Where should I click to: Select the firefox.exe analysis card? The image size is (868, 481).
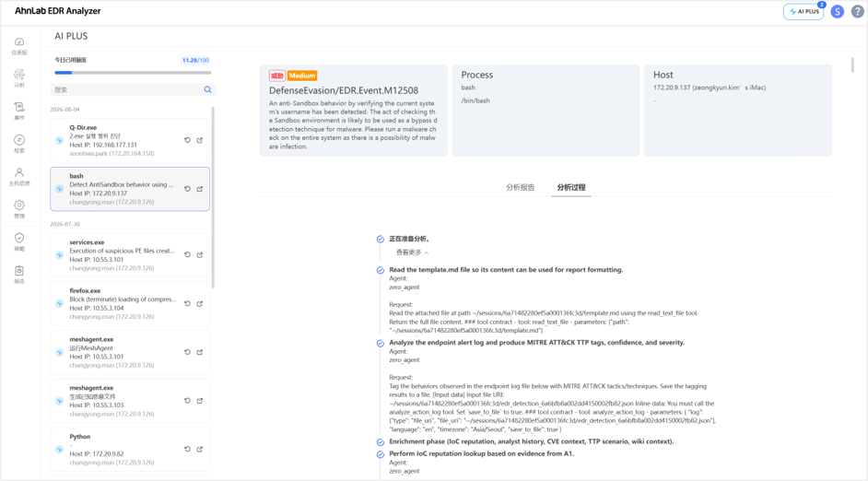130,303
